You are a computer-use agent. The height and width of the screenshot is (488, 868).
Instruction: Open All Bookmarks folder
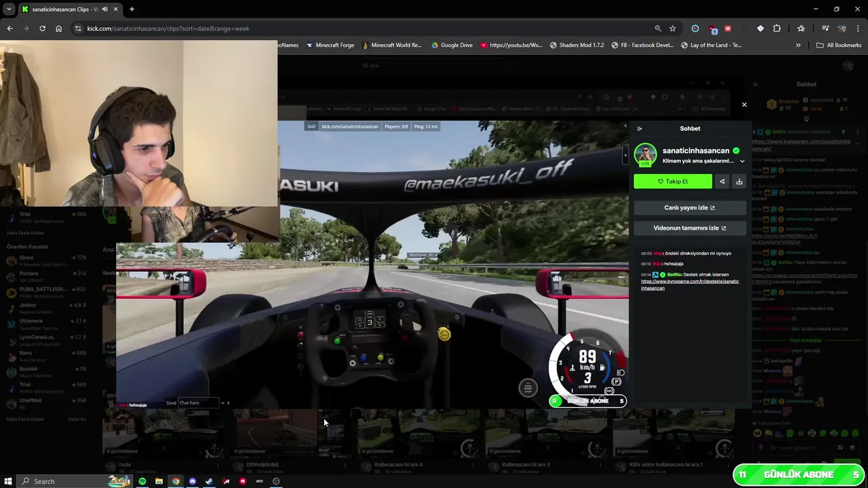pyautogui.click(x=839, y=45)
